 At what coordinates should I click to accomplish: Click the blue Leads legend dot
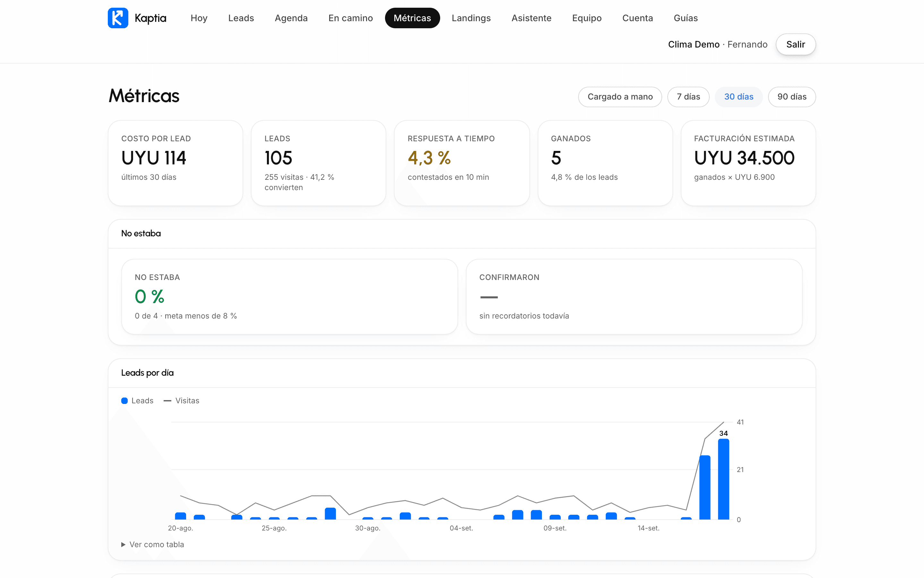124,401
